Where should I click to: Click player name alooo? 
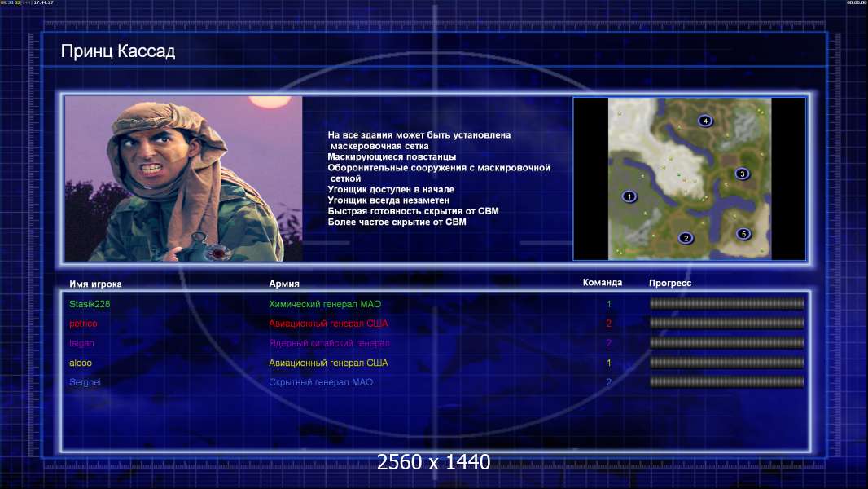pos(81,363)
